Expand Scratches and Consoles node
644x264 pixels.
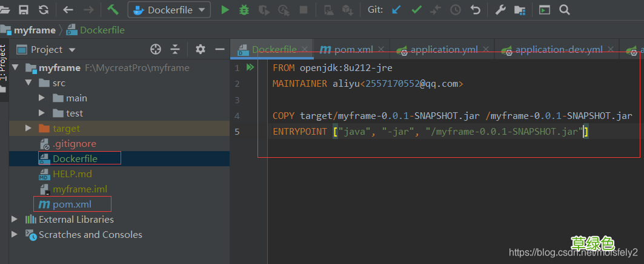click(15, 234)
